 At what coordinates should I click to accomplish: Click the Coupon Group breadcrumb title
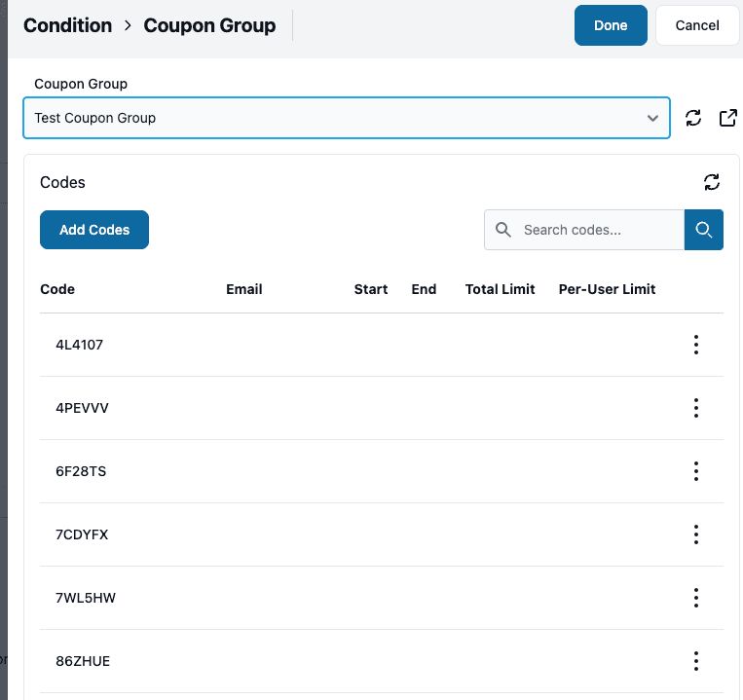[x=209, y=25]
